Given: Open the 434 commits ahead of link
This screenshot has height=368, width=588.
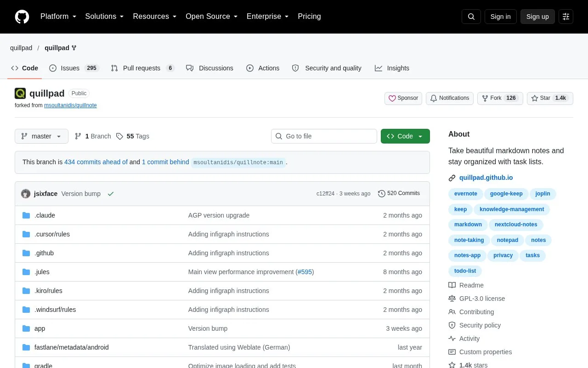Looking at the screenshot, I should point(96,162).
